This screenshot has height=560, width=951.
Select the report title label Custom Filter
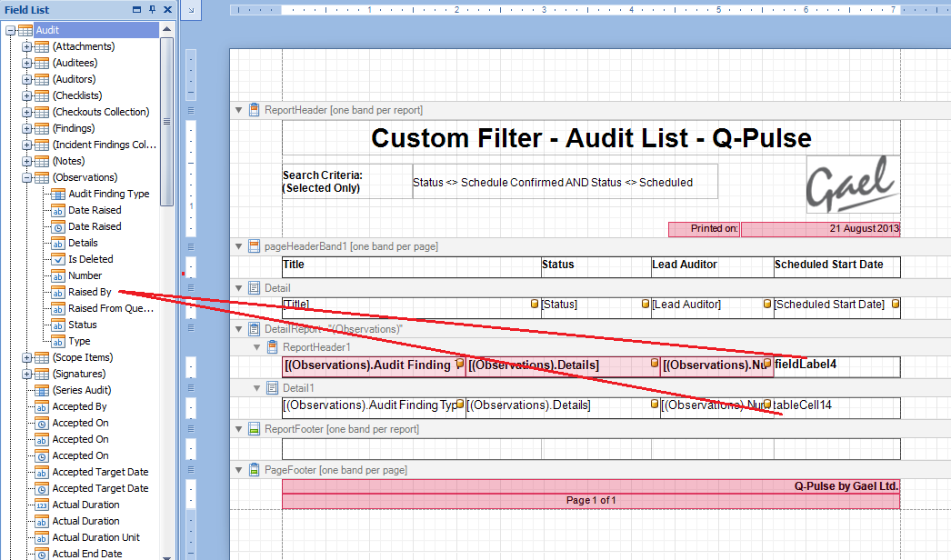591,138
